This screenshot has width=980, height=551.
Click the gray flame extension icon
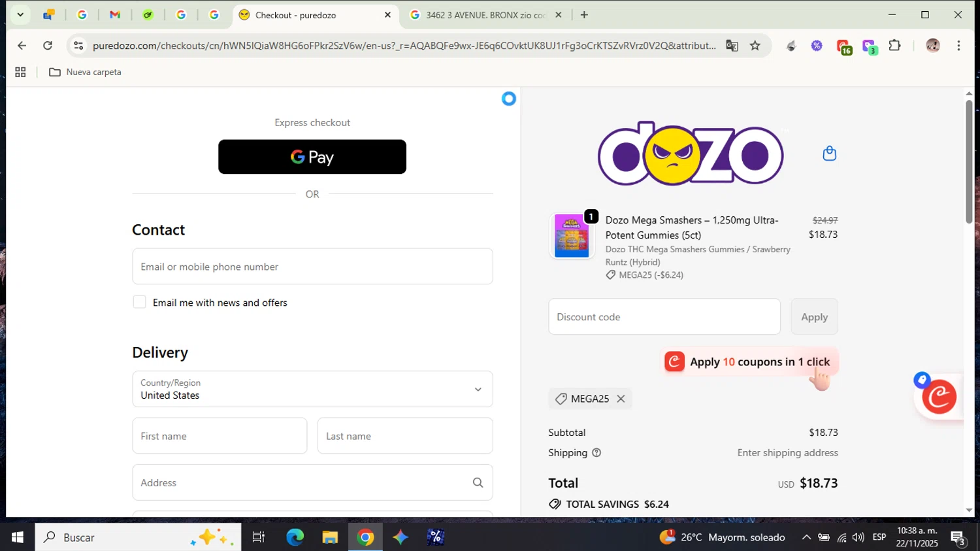(791, 46)
